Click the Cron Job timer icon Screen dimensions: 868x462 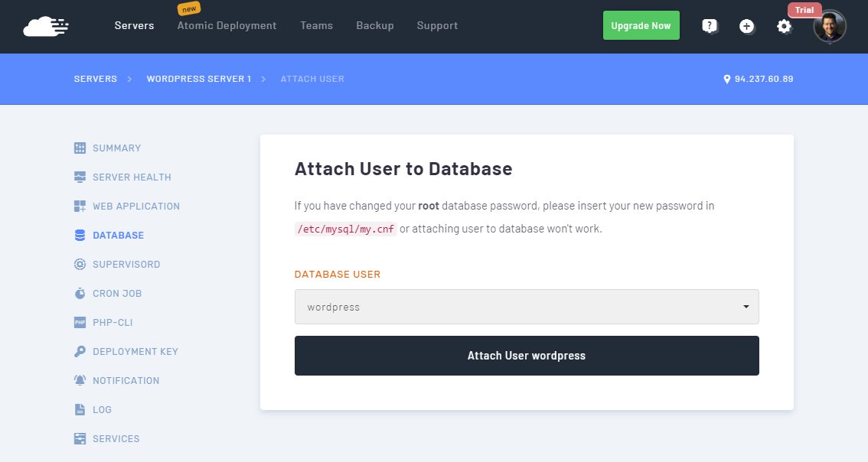[80, 293]
